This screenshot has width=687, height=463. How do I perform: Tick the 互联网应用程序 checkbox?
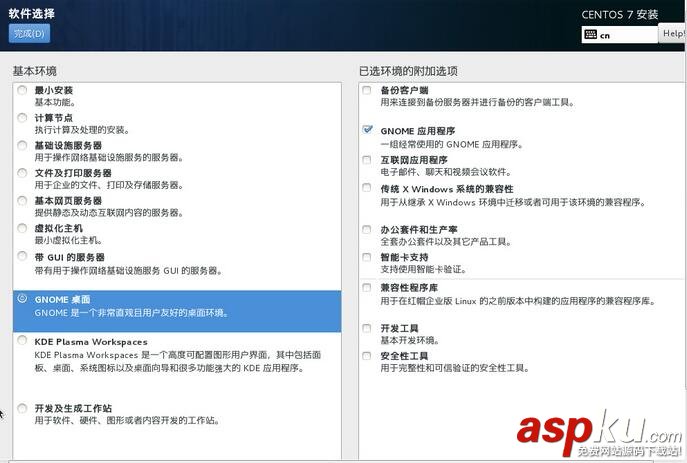(x=367, y=160)
